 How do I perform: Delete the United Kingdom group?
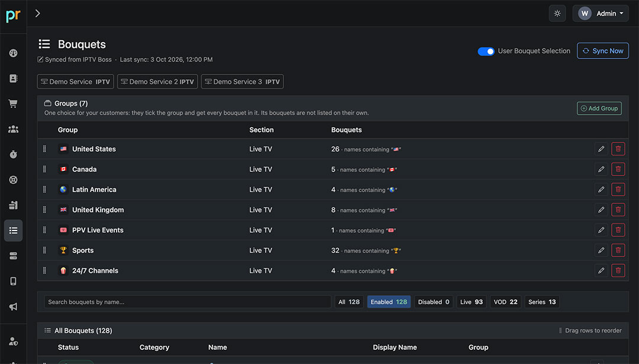point(618,210)
